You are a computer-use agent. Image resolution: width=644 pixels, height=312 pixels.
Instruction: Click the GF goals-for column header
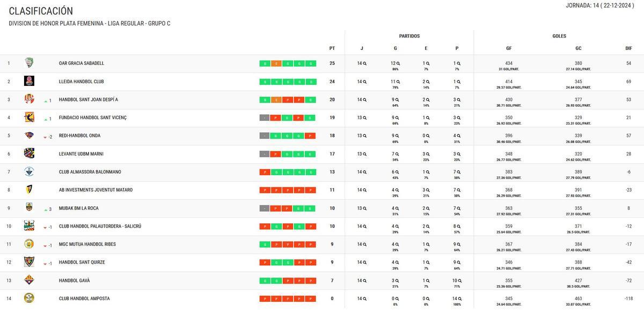(509, 48)
